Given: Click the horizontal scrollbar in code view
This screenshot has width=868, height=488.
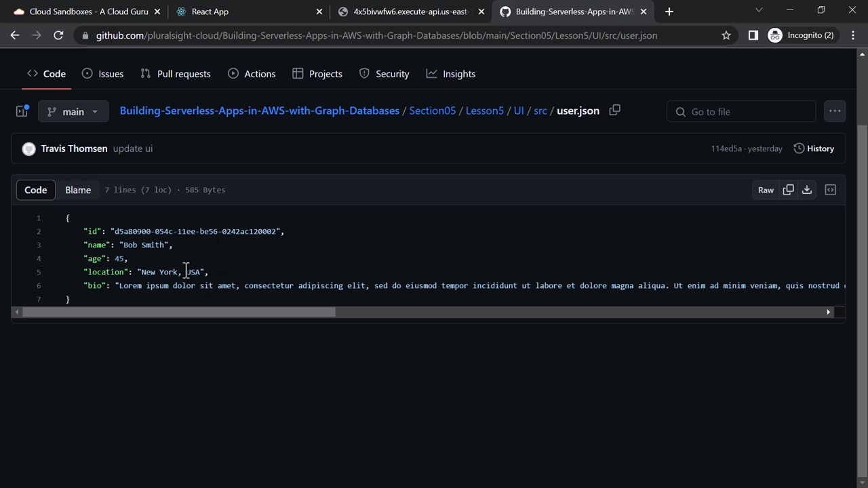Looking at the screenshot, I should [x=179, y=312].
